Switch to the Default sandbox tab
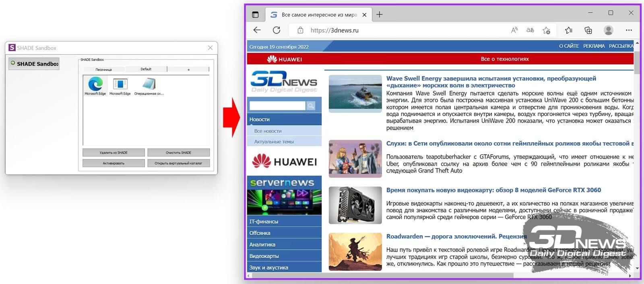Screen dimensions: 644x284 146,69
